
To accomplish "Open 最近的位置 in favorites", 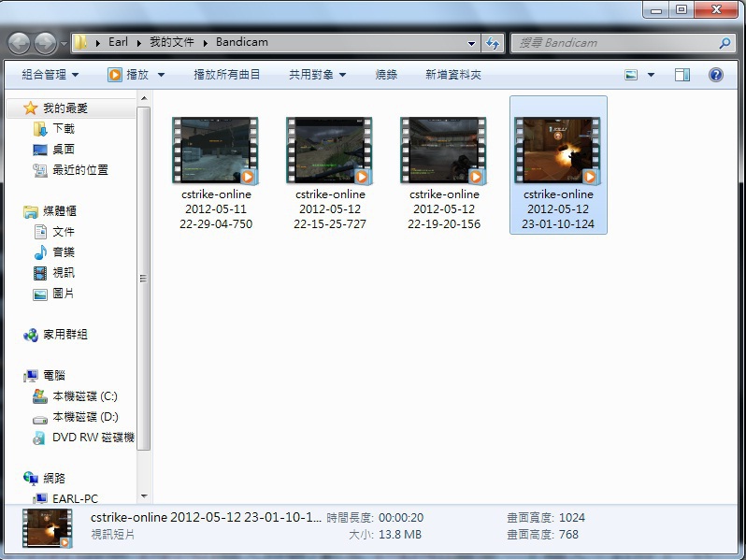I will [x=80, y=170].
